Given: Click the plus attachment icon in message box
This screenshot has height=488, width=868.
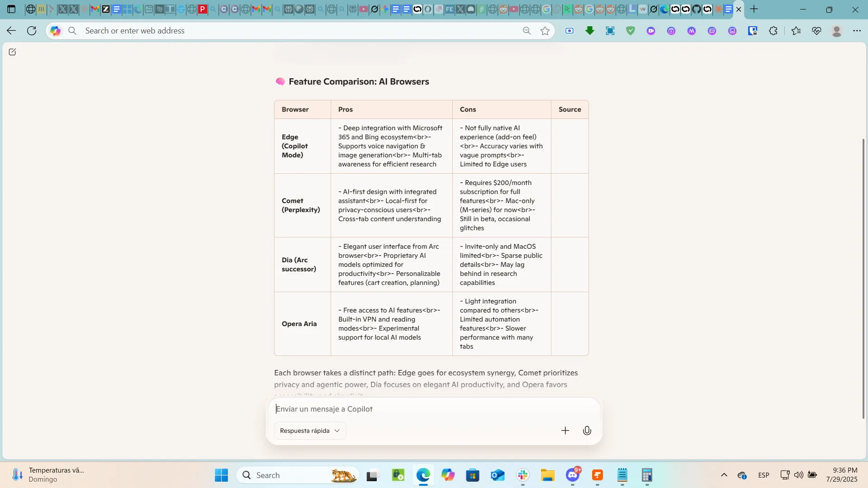Looking at the screenshot, I should coord(565,431).
